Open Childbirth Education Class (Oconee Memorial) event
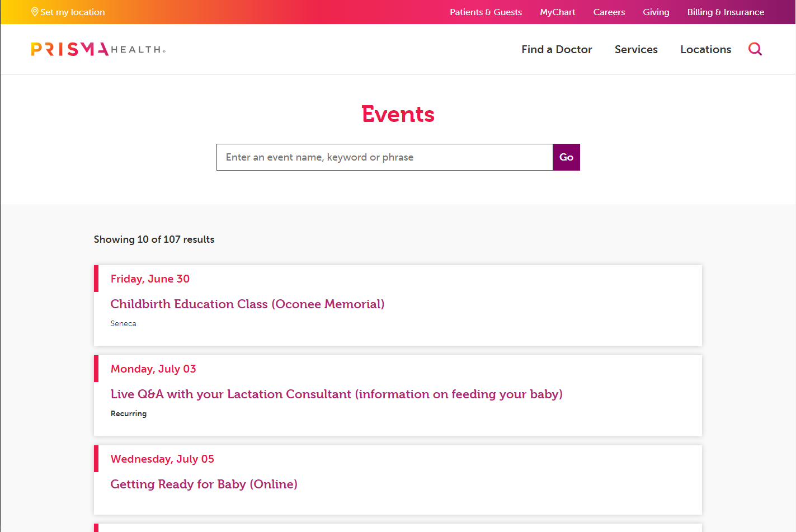This screenshot has width=796, height=532. [x=247, y=304]
